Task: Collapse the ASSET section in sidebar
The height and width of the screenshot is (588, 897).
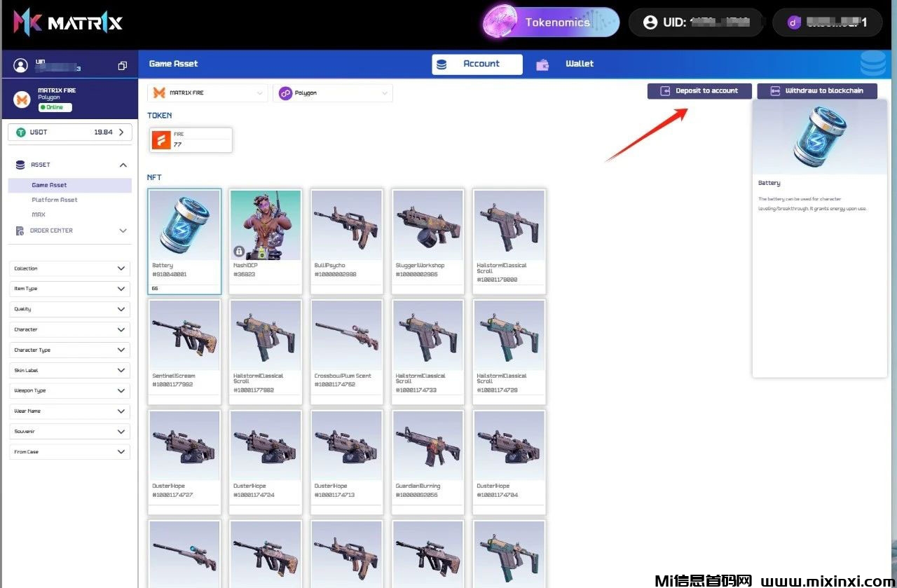Action: tap(123, 165)
